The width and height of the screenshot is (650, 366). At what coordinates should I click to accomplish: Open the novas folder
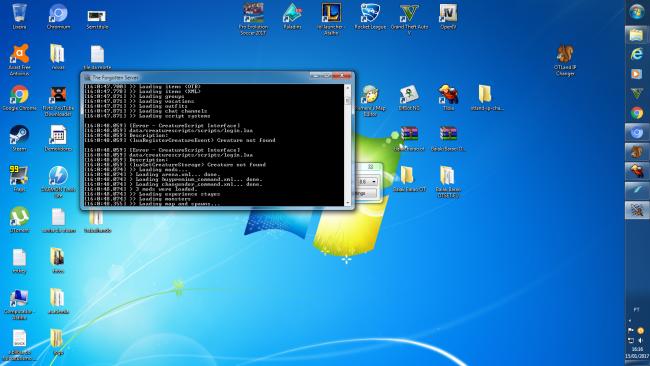coord(58,57)
